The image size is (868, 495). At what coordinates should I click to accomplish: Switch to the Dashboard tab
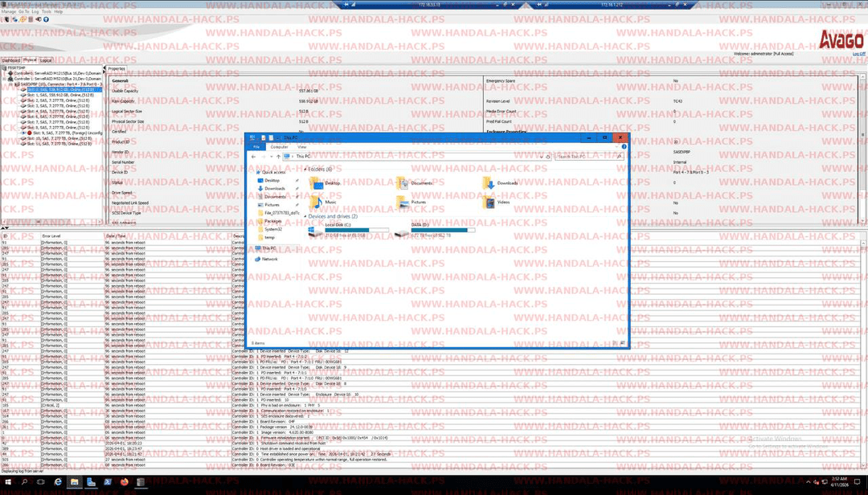tap(10, 60)
